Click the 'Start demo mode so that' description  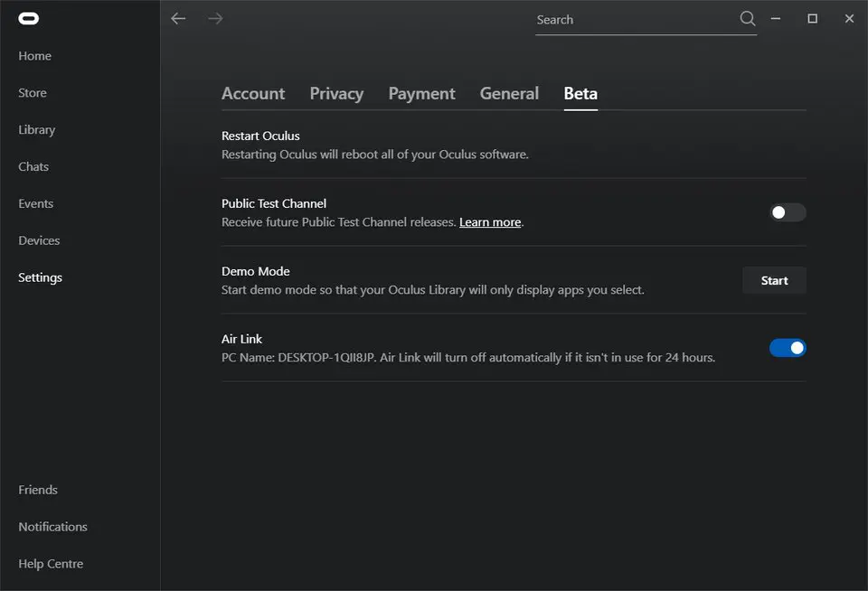433,290
